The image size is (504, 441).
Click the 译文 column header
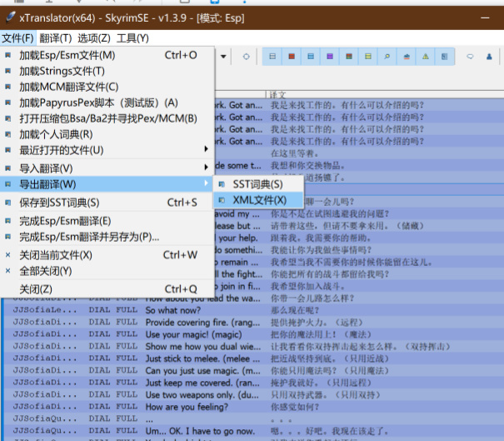click(384, 94)
